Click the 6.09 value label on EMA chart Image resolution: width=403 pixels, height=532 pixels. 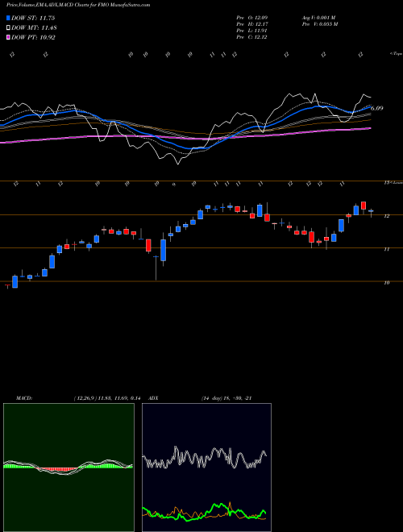(377, 108)
